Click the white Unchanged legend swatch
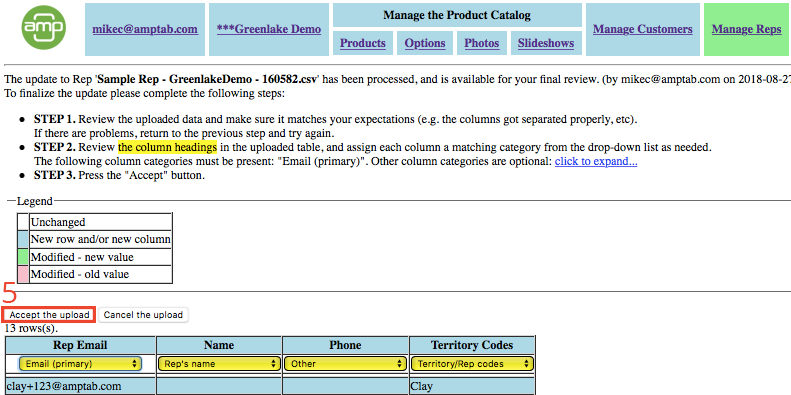The width and height of the screenshot is (791, 395). [23, 222]
